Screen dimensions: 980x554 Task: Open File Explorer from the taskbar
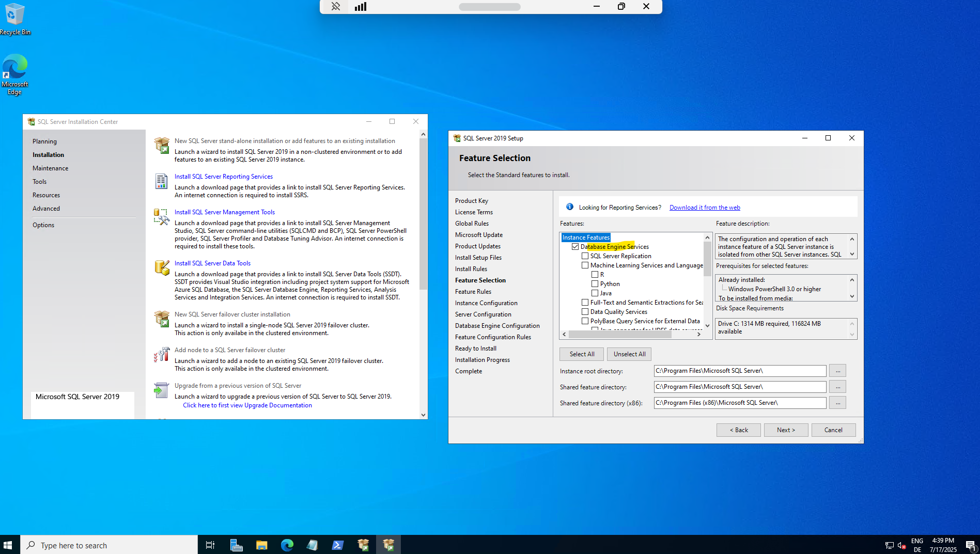261,544
